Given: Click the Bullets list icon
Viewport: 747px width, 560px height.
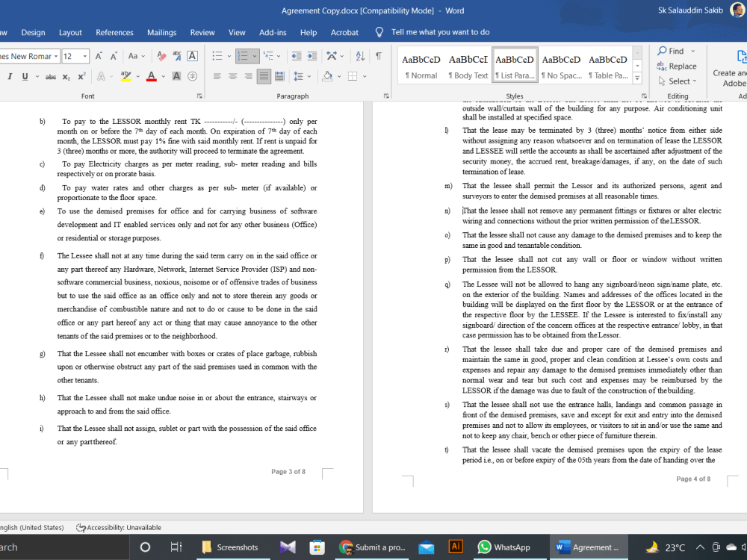Looking at the screenshot, I should click(217, 56).
